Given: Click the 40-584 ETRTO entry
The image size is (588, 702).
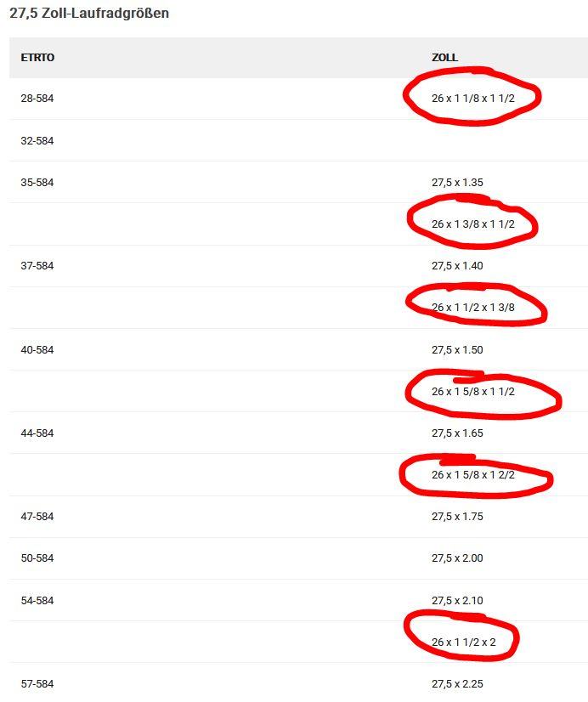Looking at the screenshot, I should coord(37,349).
